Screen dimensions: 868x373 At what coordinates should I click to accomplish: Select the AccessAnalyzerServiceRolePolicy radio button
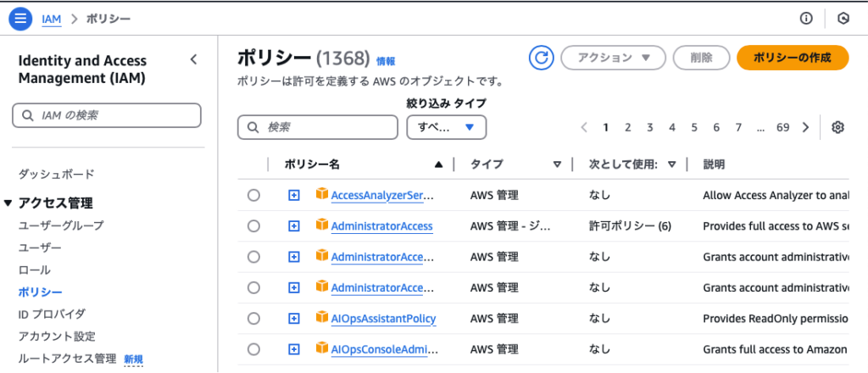coord(253,196)
